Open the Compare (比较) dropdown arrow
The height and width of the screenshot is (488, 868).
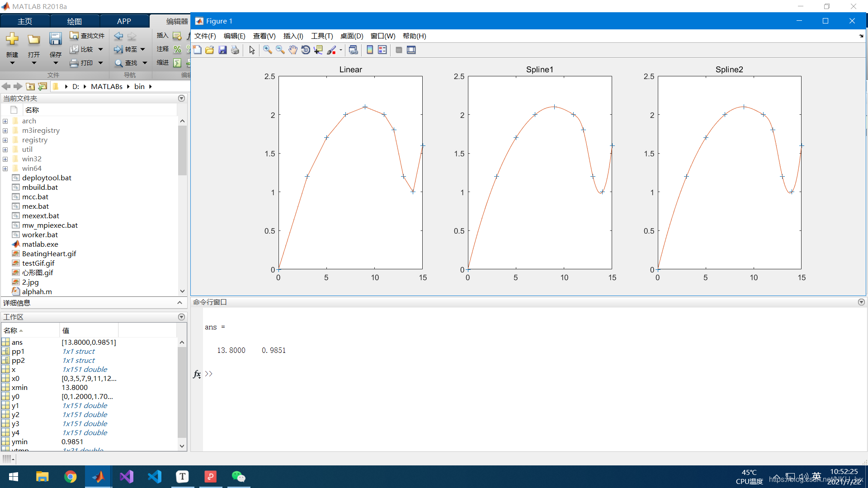[101, 49]
